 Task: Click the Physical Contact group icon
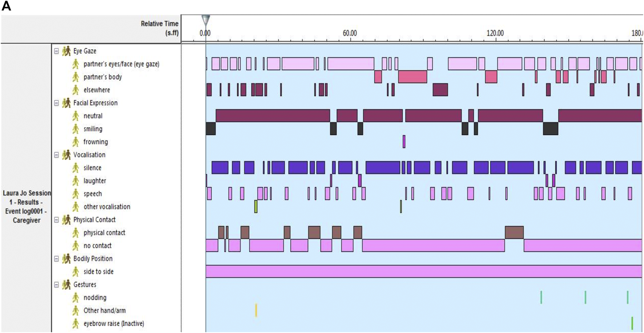tap(66, 220)
